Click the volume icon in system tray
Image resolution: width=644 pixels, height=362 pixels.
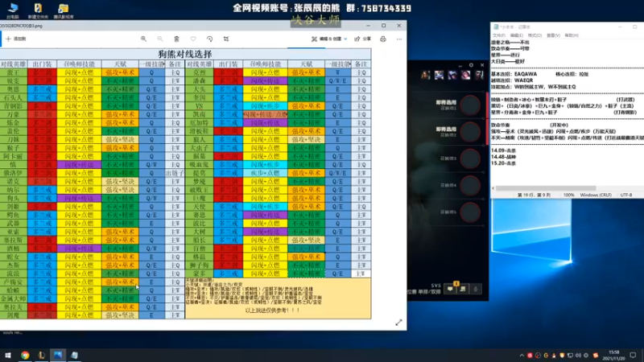click(x=578, y=356)
